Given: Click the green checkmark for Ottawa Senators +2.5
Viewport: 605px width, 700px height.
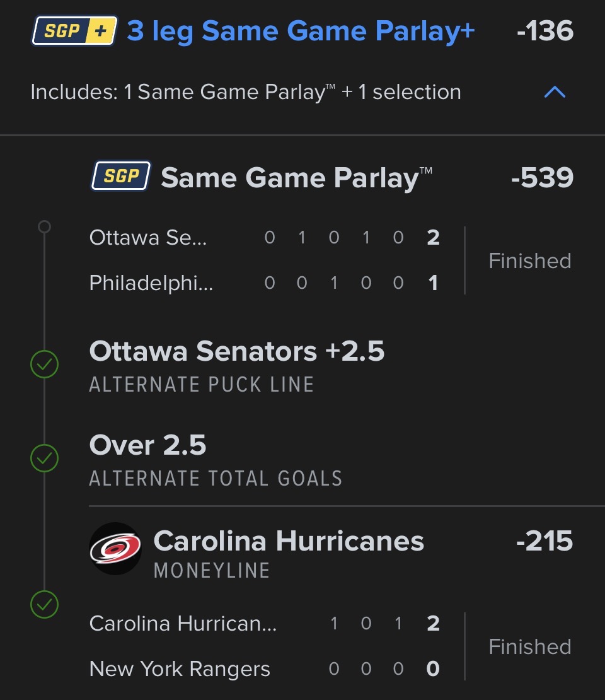Looking at the screenshot, I should click(x=45, y=365).
